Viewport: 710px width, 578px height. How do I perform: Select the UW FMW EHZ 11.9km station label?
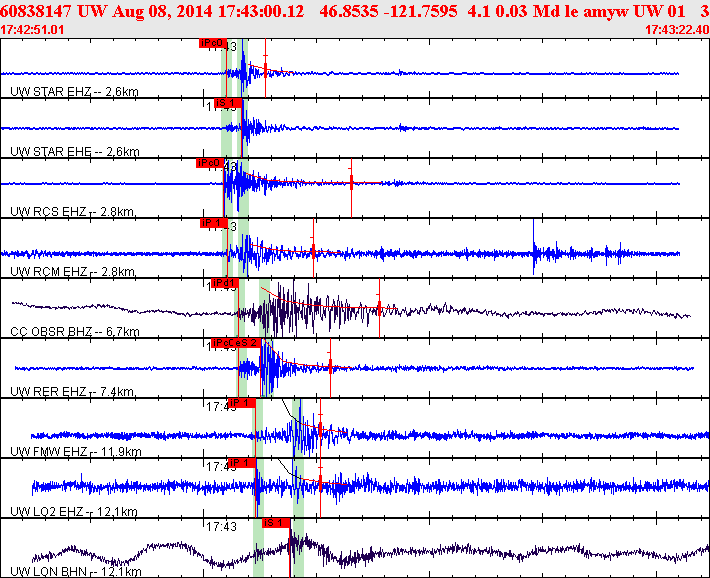tap(76, 452)
